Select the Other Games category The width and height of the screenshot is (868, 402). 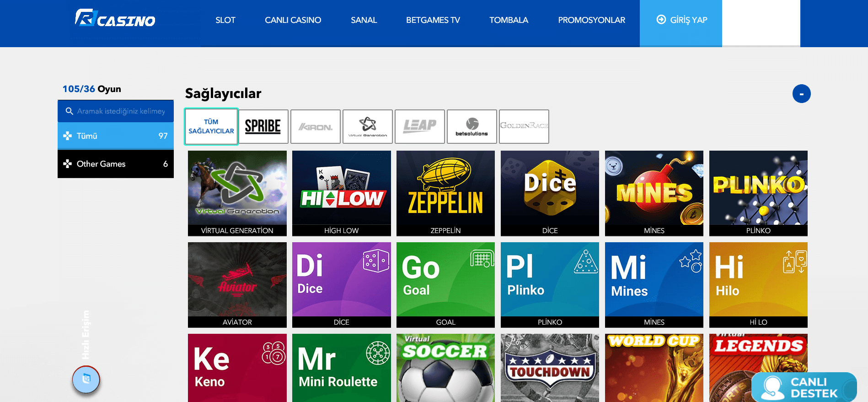[x=116, y=164]
